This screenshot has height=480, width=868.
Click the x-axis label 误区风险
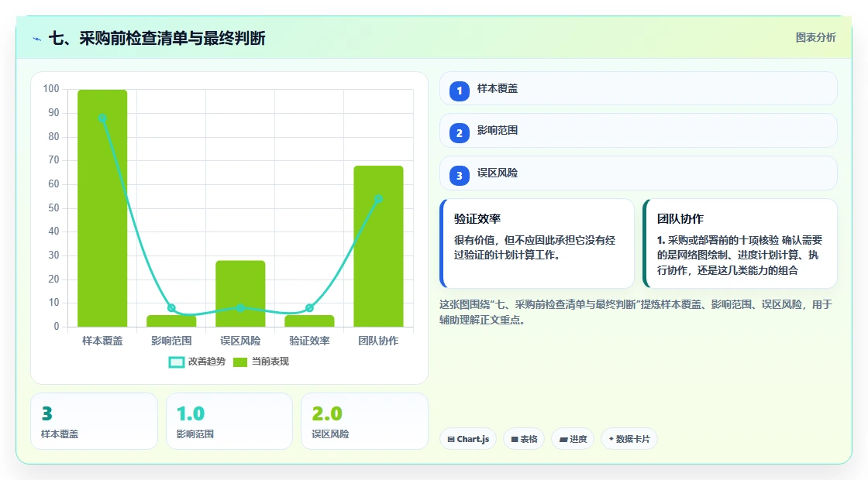click(x=240, y=341)
